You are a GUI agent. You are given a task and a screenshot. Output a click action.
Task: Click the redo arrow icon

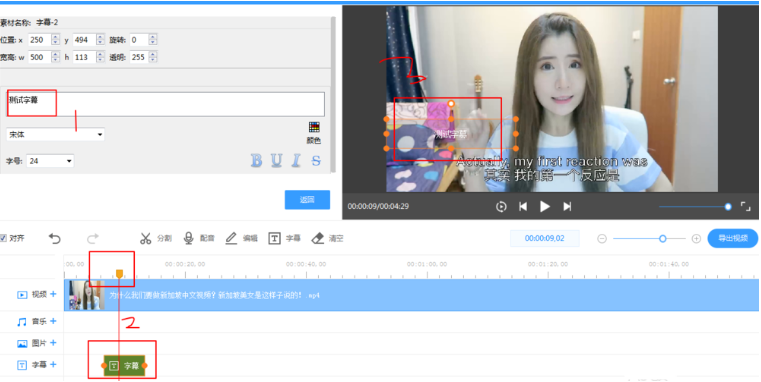coord(93,238)
